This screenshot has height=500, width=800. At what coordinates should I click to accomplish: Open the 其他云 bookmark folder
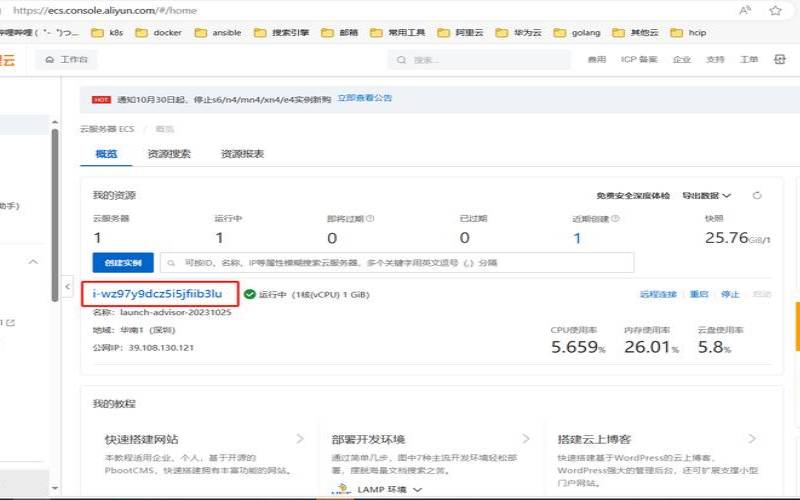point(635,33)
